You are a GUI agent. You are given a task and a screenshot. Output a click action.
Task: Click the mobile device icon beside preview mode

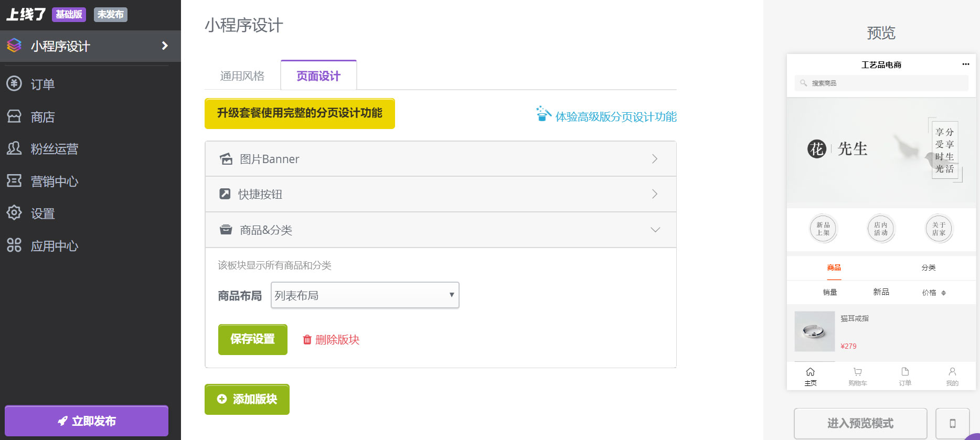(x=953, y=423)
